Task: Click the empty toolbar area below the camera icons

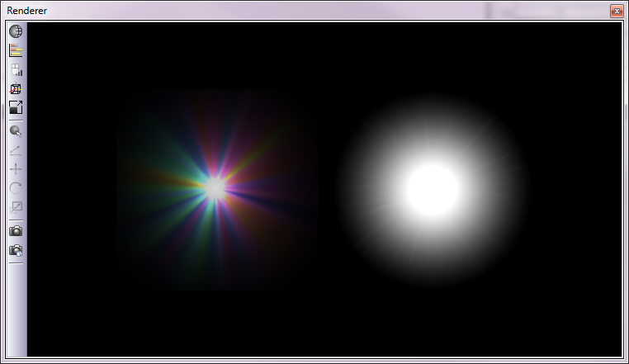Action: coord(16,314)
